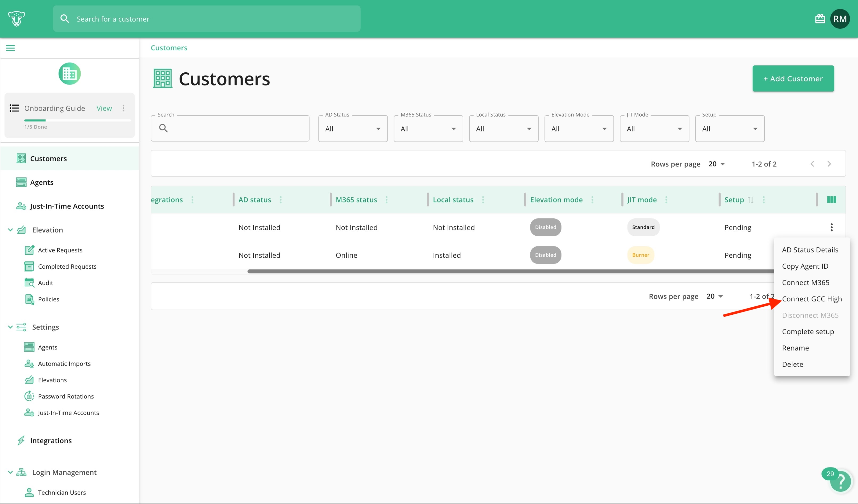Collapse the Settings sidebar section

coord(10,327)
